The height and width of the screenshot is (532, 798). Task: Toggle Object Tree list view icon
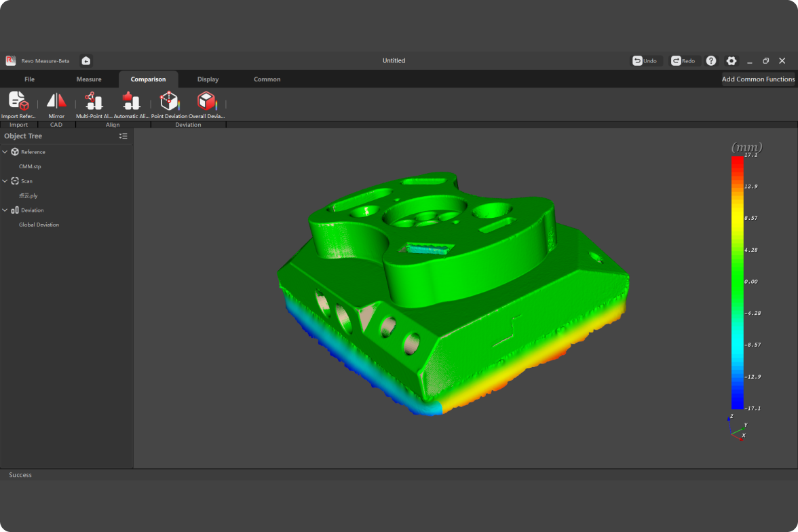pyautogui.click(x=123, y=136)
